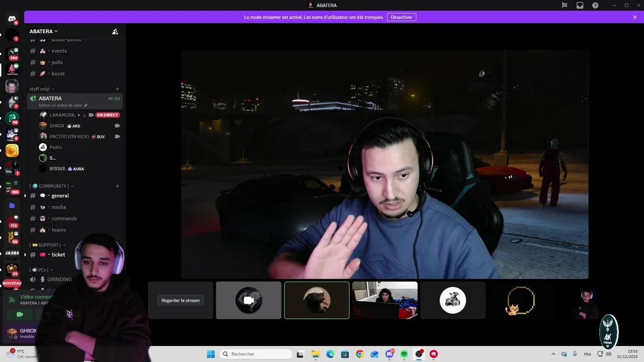
Task: Show hidden system tray icons chevron
Action: coord(553,354)
